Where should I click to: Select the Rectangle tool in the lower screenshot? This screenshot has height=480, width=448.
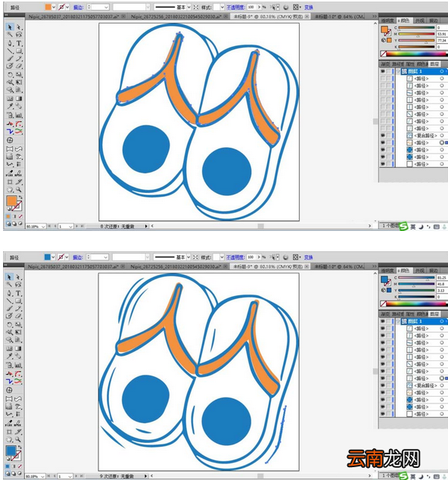click(x=18, y=301)
